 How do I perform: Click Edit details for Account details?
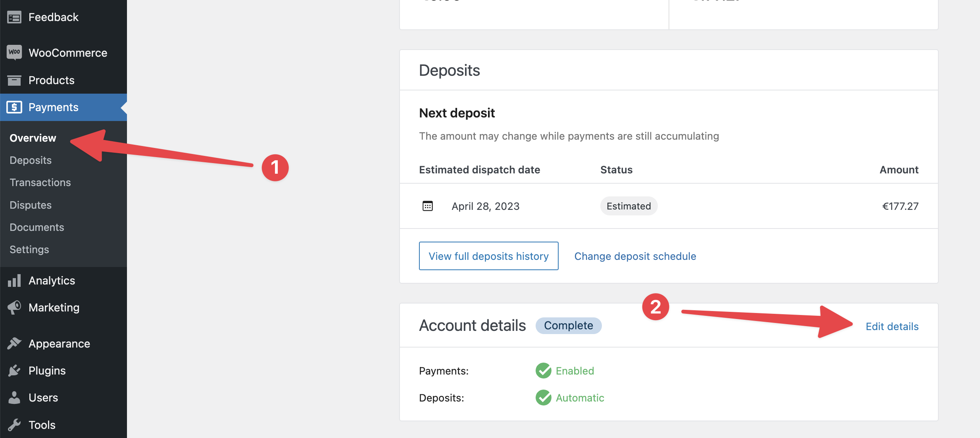pos(892,326)
